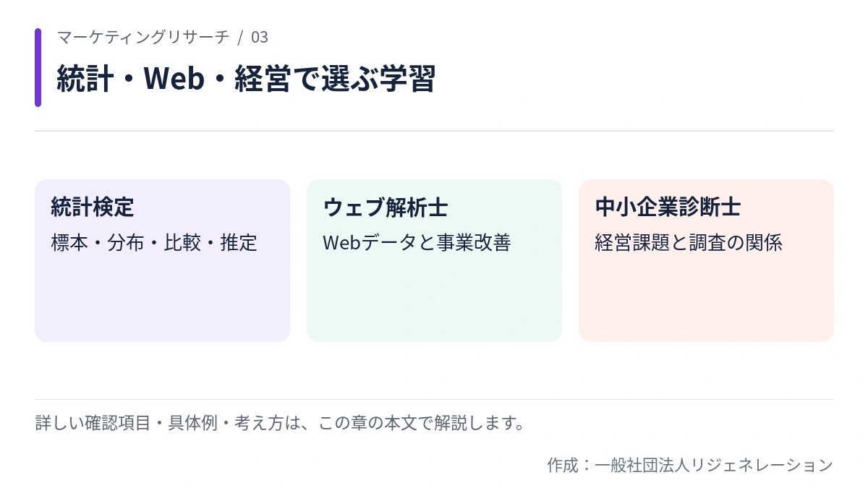This screenshot has width=868, height=488.
Task: Select the ウェブ解析士 card heading
Action: [386, 208]
